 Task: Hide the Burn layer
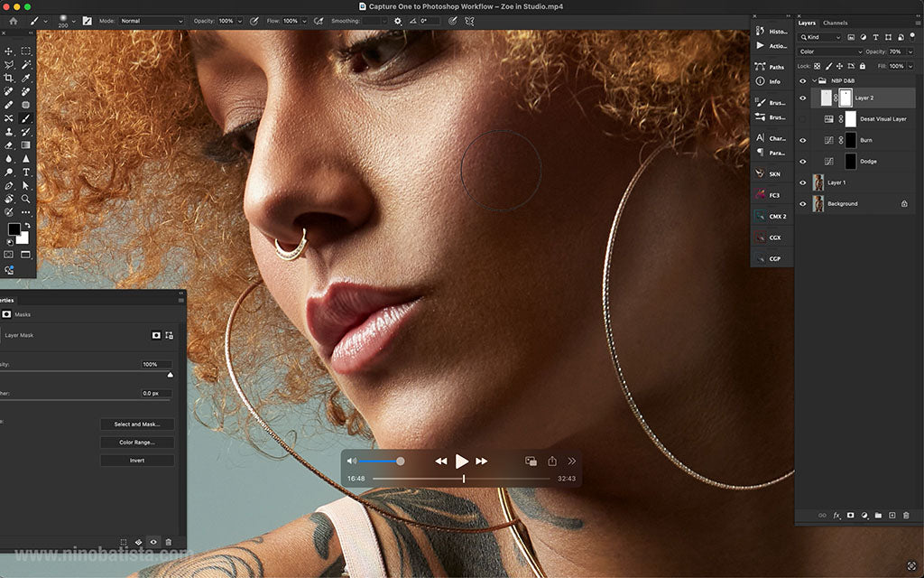pos(803,140)
